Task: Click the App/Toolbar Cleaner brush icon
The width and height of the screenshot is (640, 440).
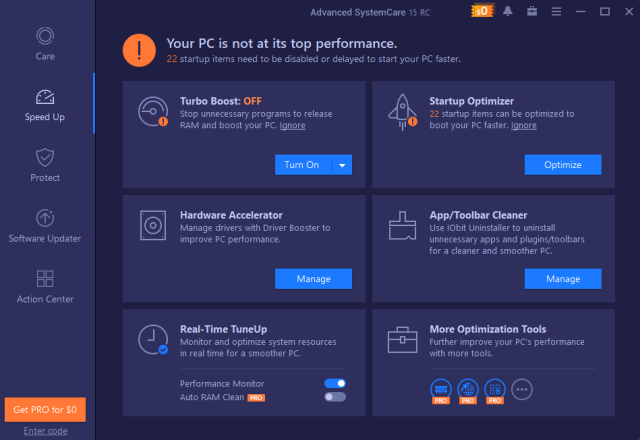Action: [402, 225]
